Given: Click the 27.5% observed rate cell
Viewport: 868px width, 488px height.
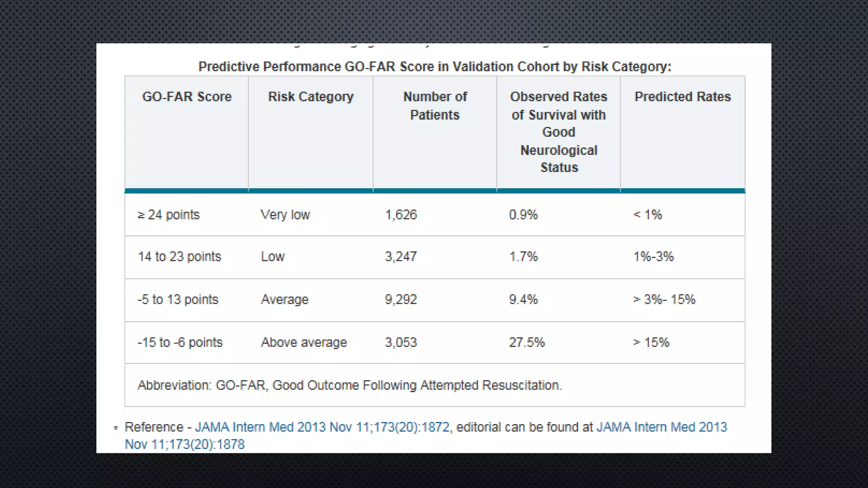Looking at the screenshot, I should (526, 342).
